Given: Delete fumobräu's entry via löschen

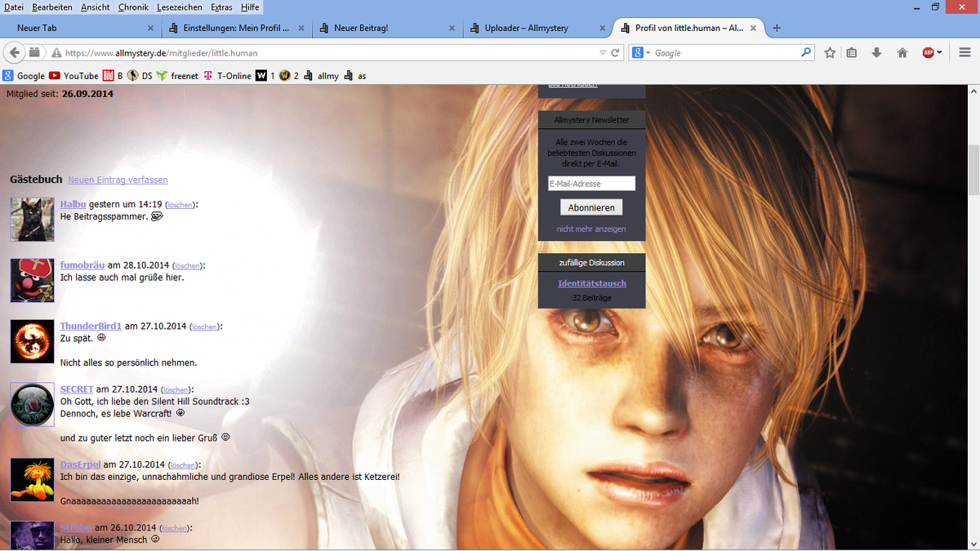Looking at the screenshot, I should 188,266.
